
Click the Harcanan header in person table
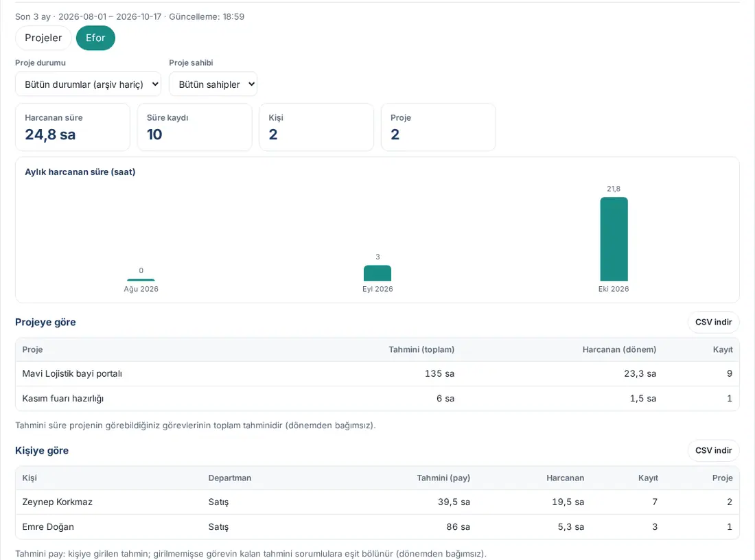(x=566, y=478)
